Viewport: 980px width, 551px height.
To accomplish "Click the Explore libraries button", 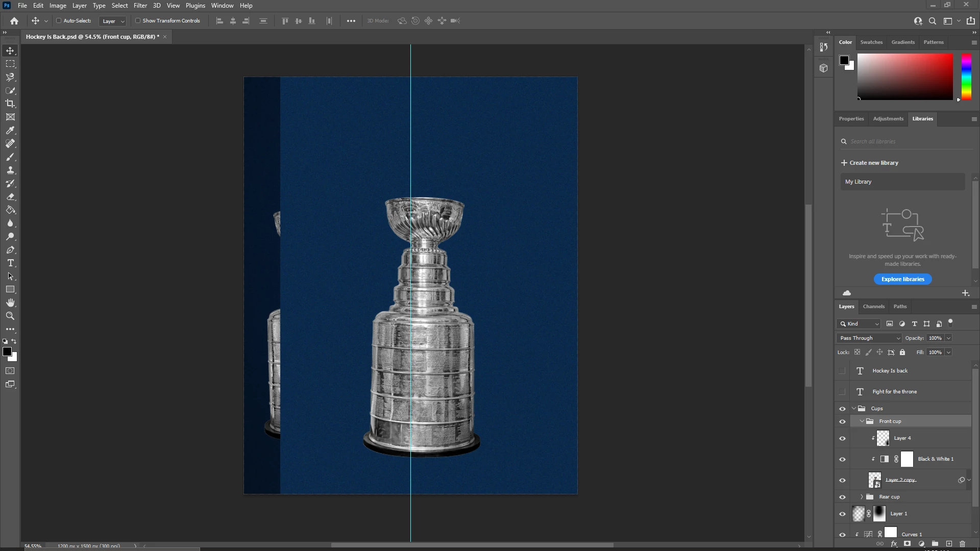I will click(902, 279).
